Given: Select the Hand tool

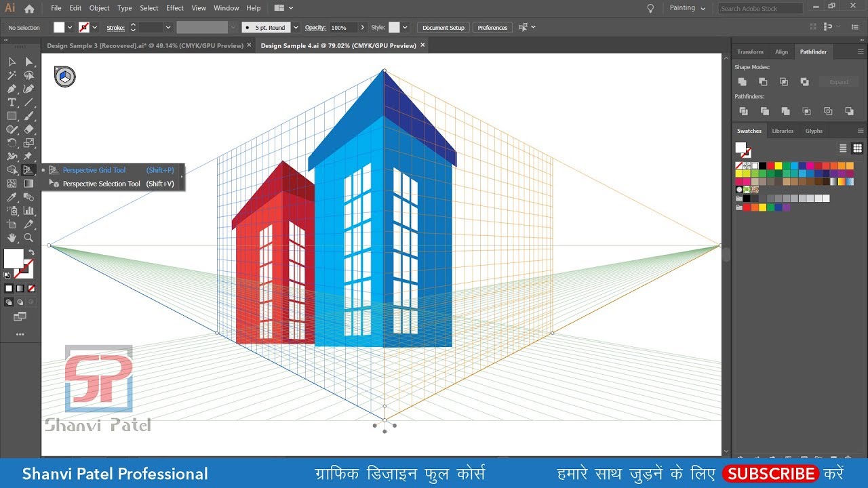Looking at the screenshot, I should click(12, 238).
